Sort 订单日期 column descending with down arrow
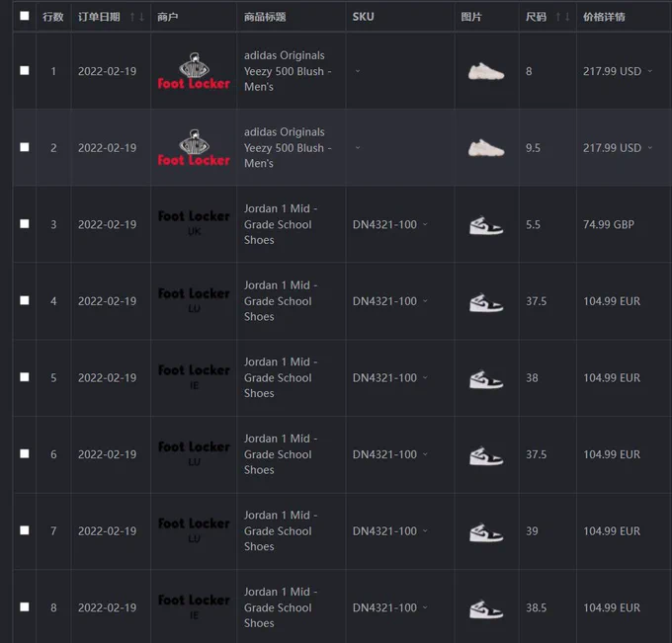The image size is (672, 643). [x=141, y=17]
